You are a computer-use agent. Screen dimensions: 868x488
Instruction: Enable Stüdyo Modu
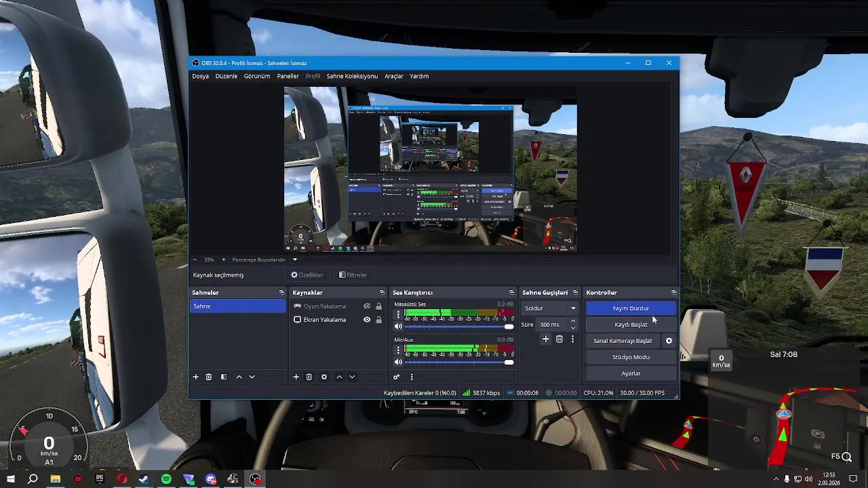[x=631, y=357]
